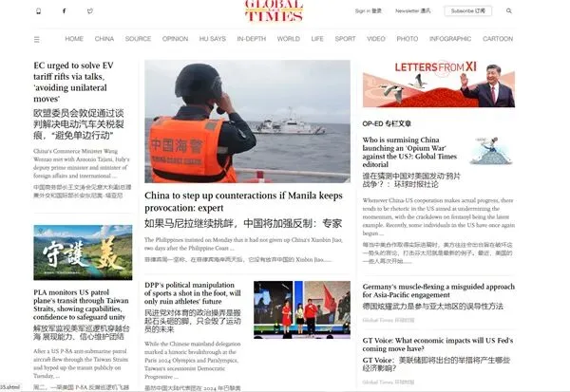Open the mobile app icon in the header
The width and height of the screenshot is (570, 392).
pos(39,10)
